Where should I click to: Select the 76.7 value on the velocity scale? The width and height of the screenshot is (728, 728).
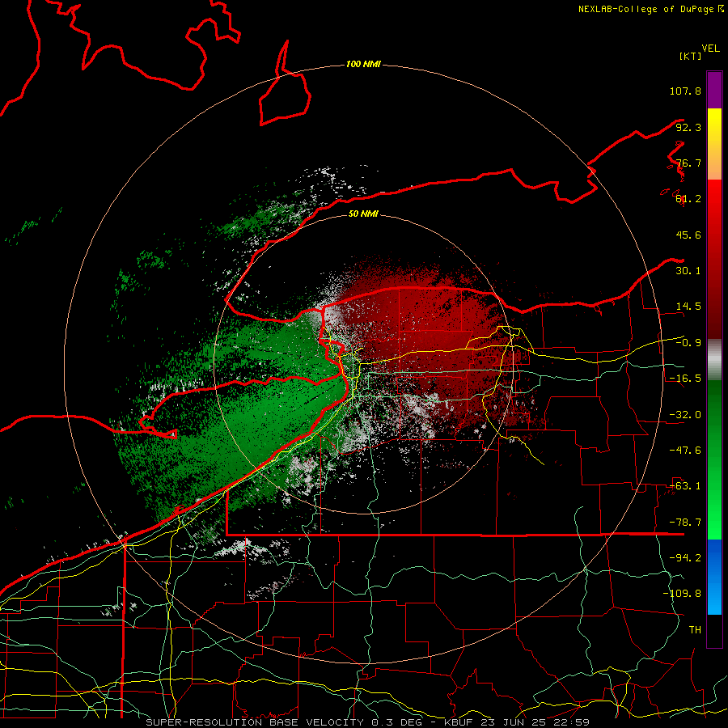point(688,163)
